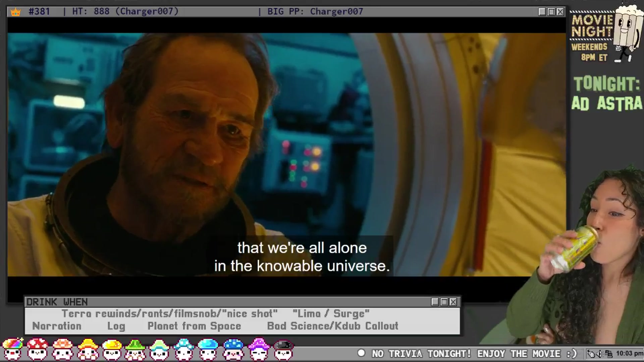644x362 pixels.
Task: Click the "BIG PP: Charger007" title text
Action: click(x=315, y=11)
